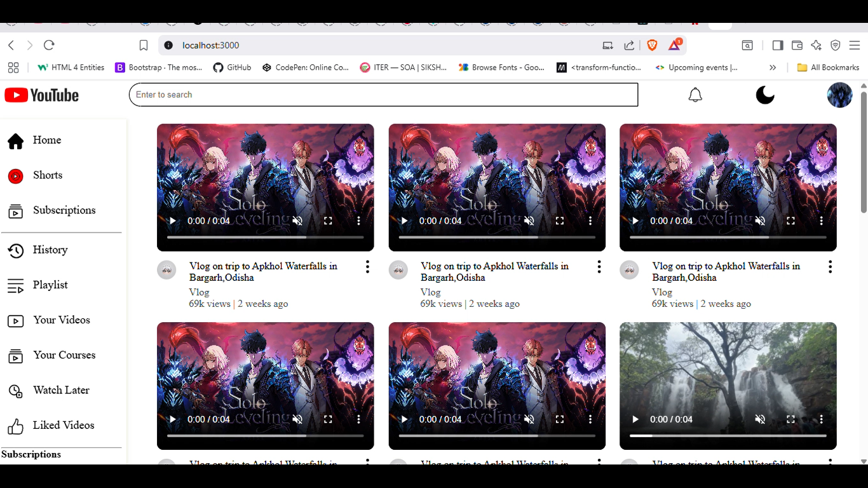Bookmark this page via the toolbar icon
This screenshot has width=868, height=488.
(144, 45)
